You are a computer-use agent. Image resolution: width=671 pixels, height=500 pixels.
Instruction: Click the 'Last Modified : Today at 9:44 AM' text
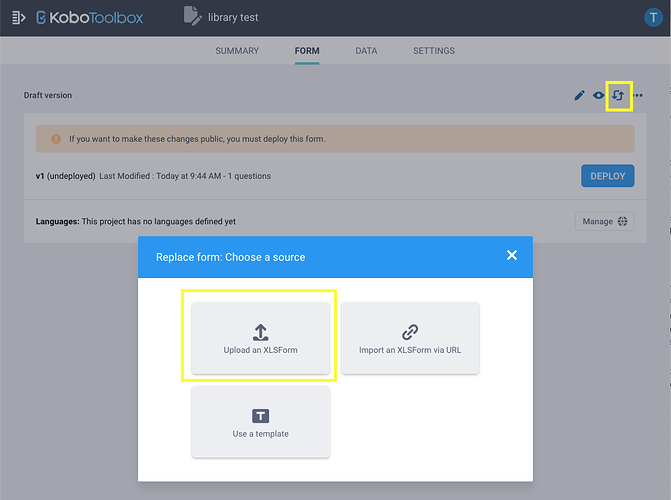pyautogui.click(x=160, y=176)
